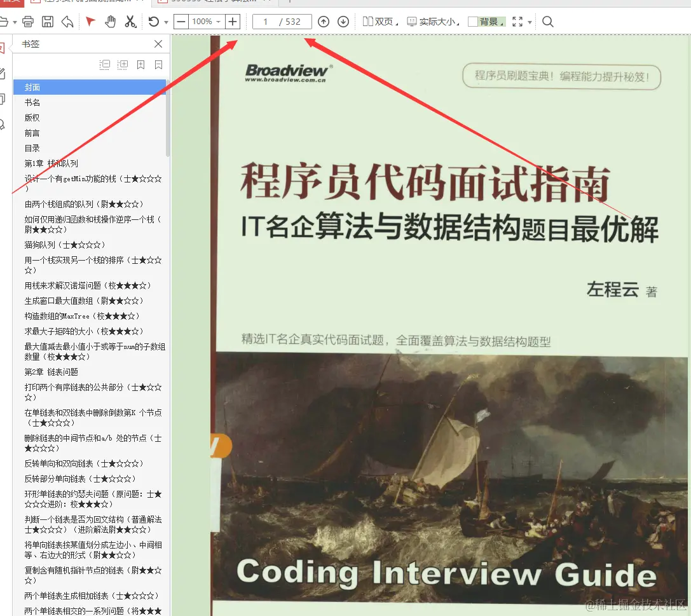The width and height of the screenshot is (691, 616).
Task: Open 设计一个有getMin功能的栈 bookmark
Action: [93, 183]
